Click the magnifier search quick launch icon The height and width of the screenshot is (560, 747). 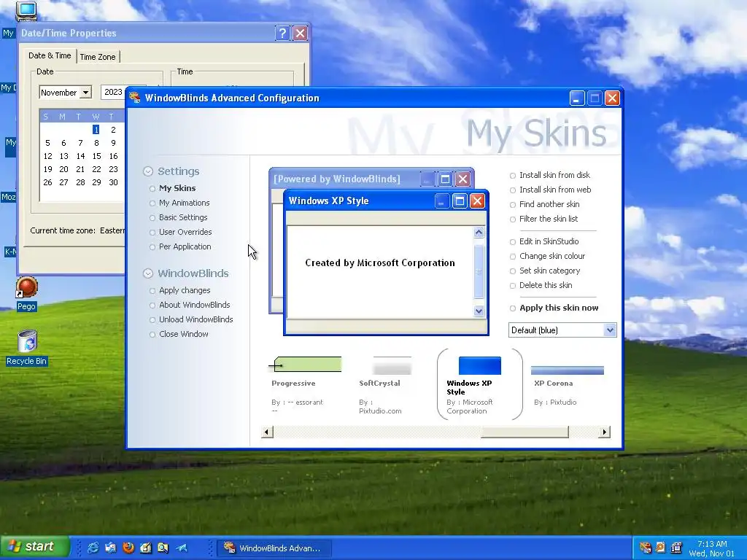pos(163,548)
